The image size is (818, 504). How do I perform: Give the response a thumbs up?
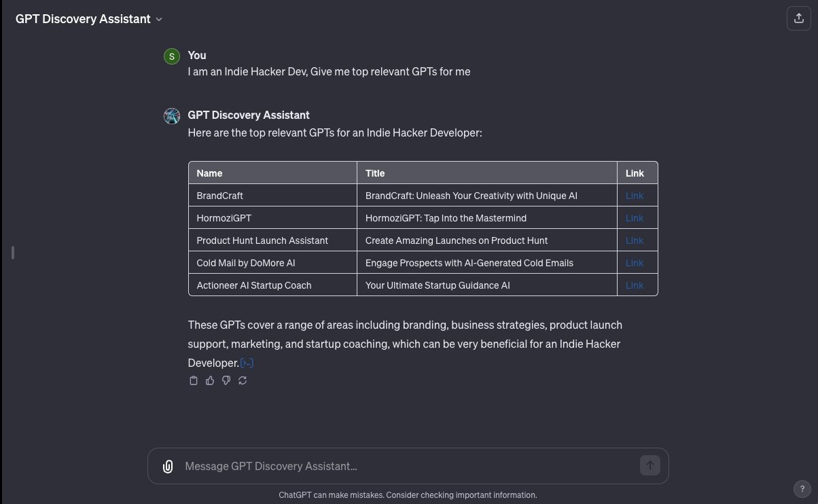(210, 380)
